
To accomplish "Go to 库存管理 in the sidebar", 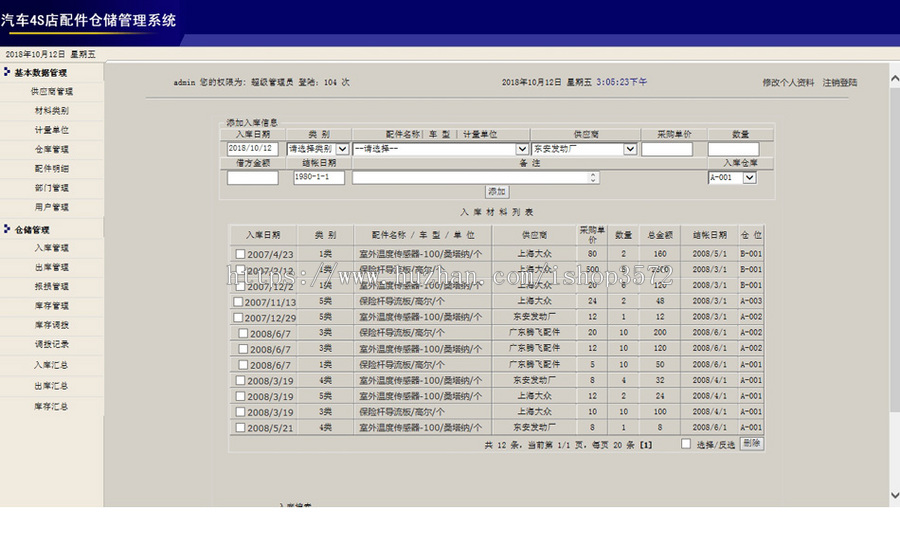I will (x=52, y=305).
